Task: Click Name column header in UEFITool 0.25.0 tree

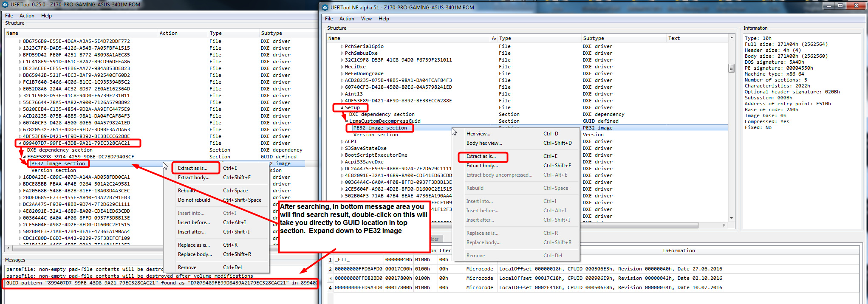Action: pos(81,33)
